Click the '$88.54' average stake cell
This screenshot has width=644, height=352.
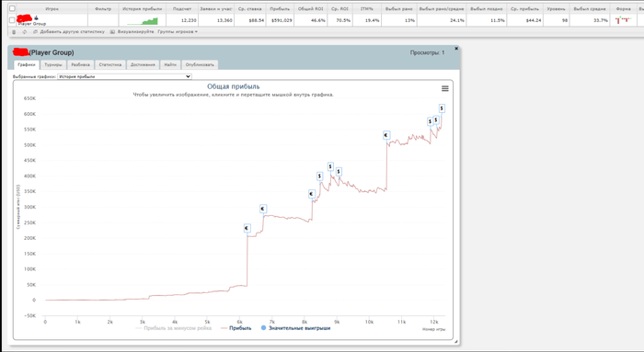(249, 20)
